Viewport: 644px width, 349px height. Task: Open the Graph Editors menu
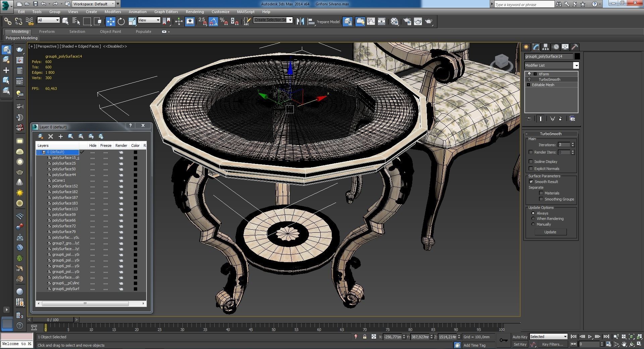coord(166,12)
